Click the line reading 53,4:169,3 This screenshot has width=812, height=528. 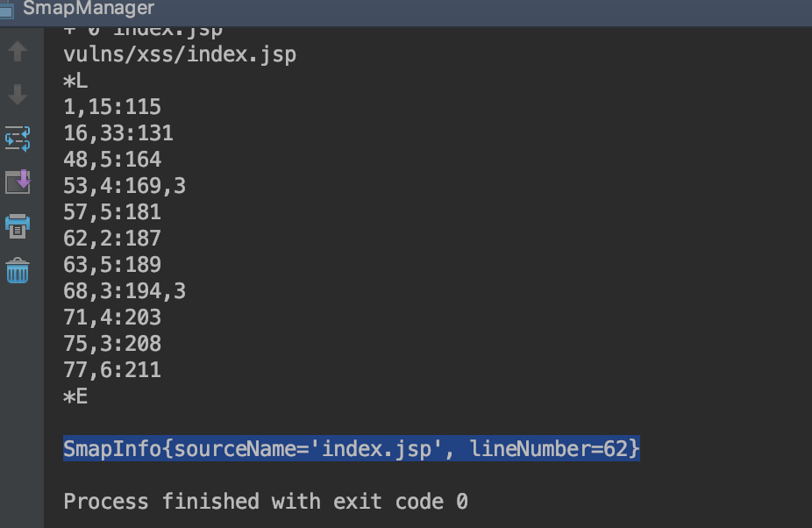125,186
